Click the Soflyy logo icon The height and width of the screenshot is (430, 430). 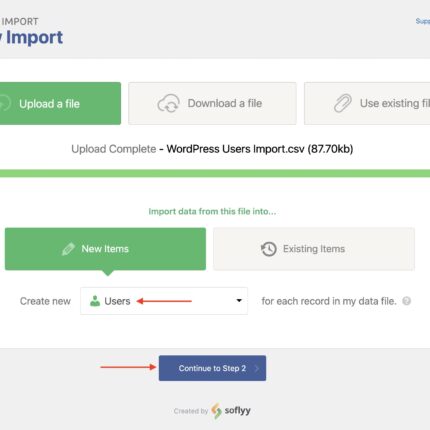point(217,411)
